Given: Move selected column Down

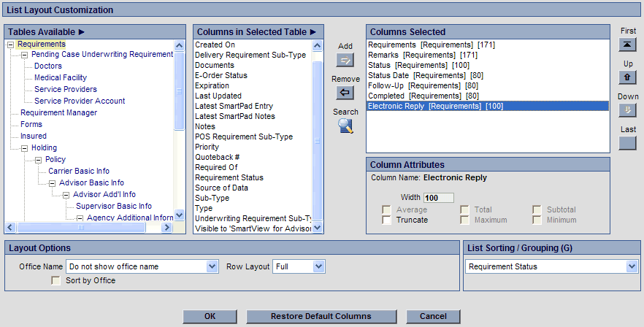Looking at the screenshot, I should pos(627,110).
